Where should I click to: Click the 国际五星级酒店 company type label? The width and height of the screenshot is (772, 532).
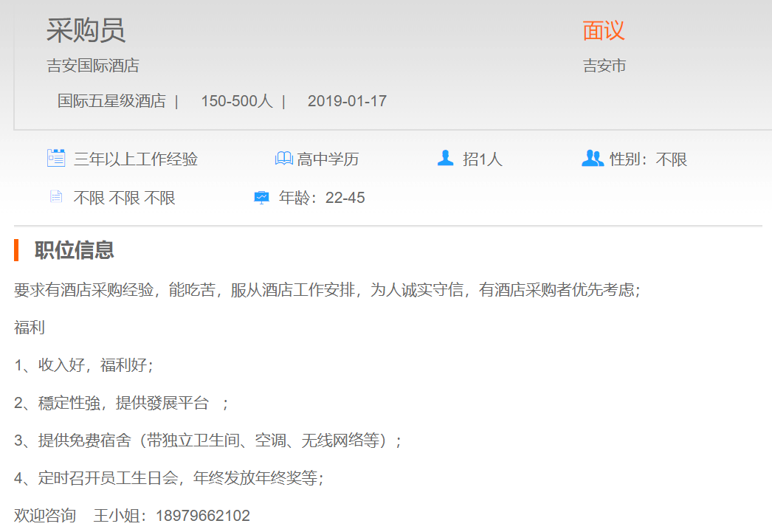[111, 101]
